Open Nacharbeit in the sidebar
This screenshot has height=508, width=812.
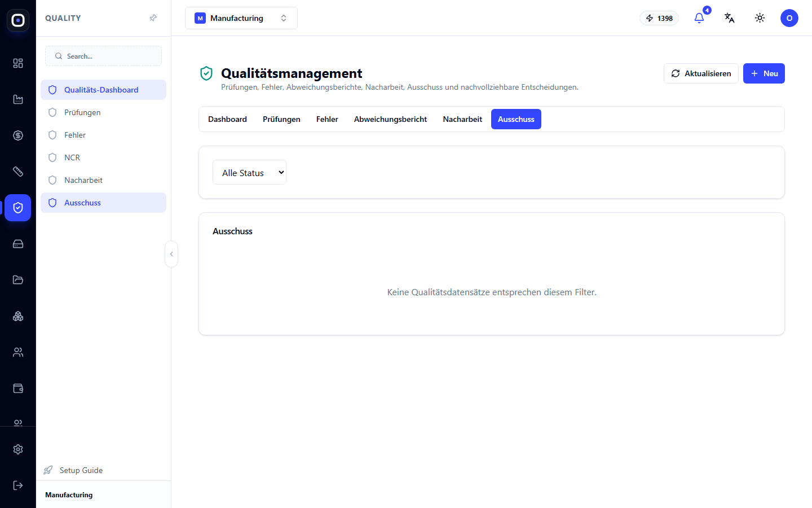(103, 180)
